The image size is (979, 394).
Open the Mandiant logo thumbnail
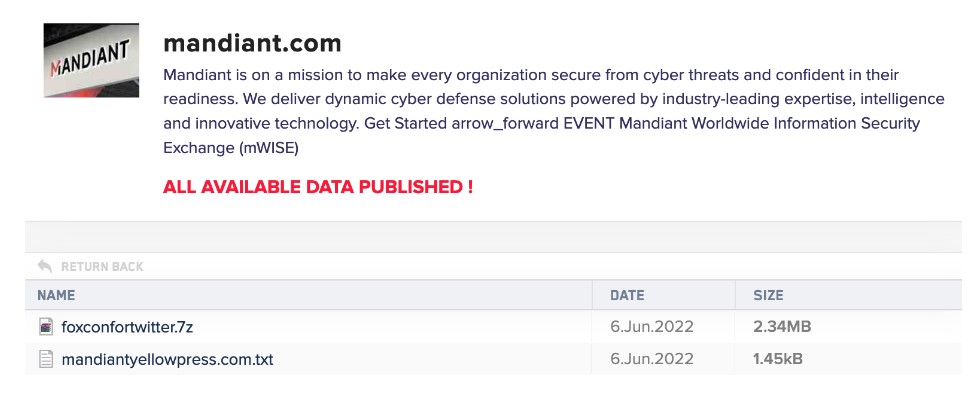click(91, 60)
